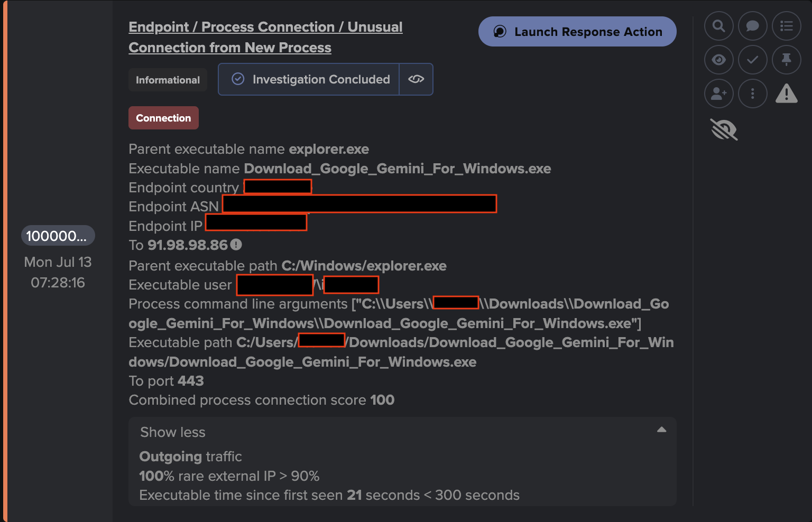This screenshot has width=812, height=522.
Task: Click the collapse arrow in details panel
Action: (661, 430)
